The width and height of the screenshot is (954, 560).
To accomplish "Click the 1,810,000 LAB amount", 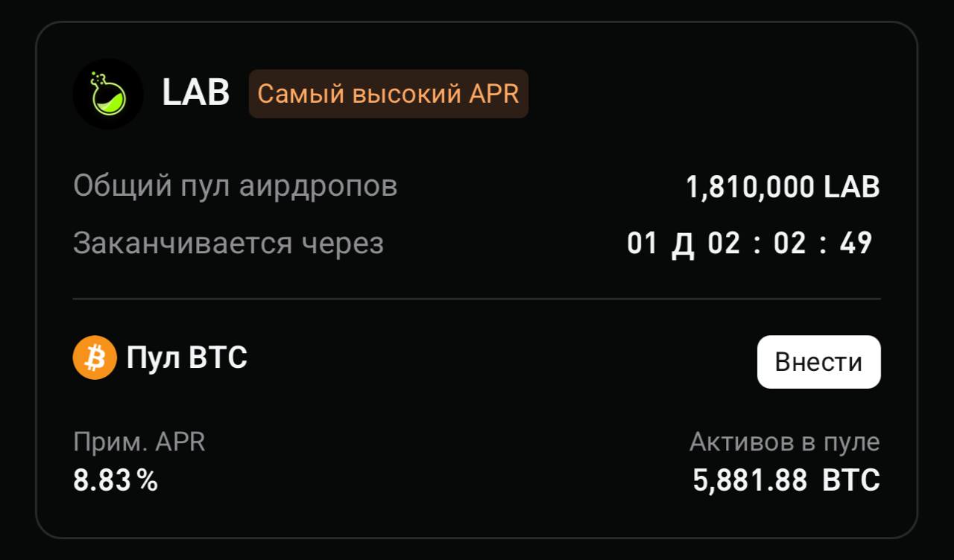I will [783, 187].
